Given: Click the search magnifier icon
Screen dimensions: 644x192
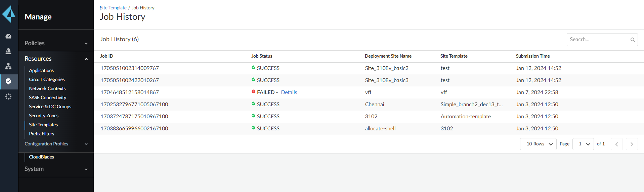Looking at the screenshot, I should (x=633, y=40).
